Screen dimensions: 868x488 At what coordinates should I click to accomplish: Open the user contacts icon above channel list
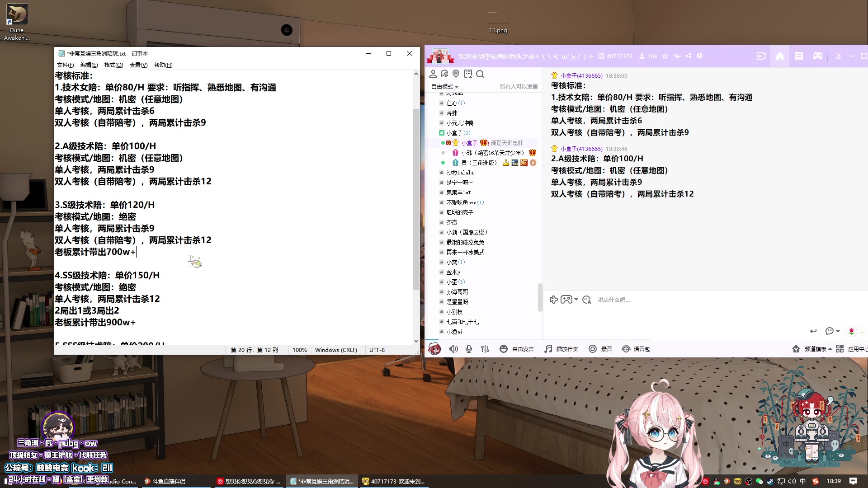[433, 74]
